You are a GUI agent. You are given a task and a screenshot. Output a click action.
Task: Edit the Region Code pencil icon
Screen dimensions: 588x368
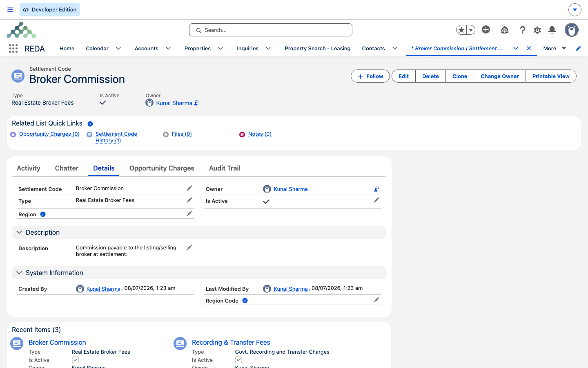tap(376, 300)
